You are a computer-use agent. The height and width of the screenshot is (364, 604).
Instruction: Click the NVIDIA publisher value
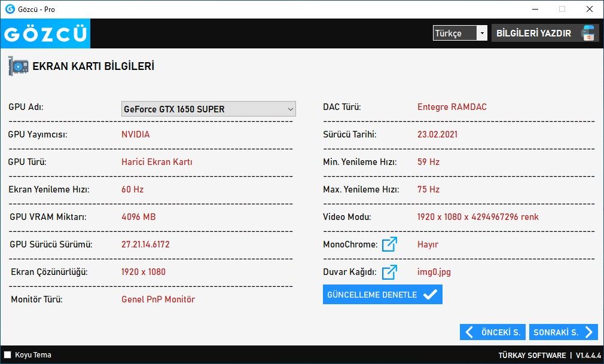point(136,134)
